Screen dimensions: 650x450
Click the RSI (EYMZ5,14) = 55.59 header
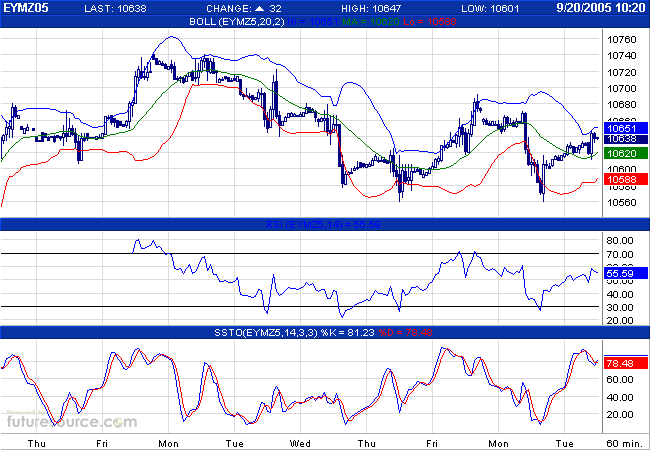[323, 225]
